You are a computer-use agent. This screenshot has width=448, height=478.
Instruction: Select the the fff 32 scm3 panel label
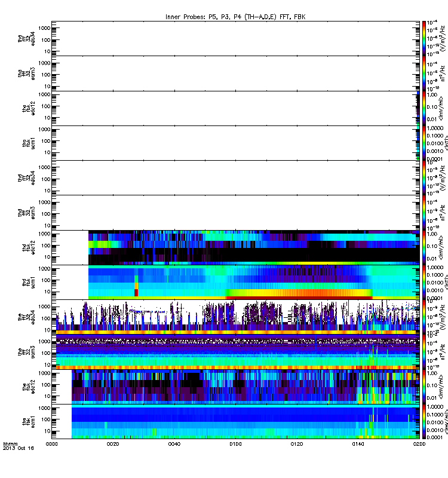[x=26, y=352]
